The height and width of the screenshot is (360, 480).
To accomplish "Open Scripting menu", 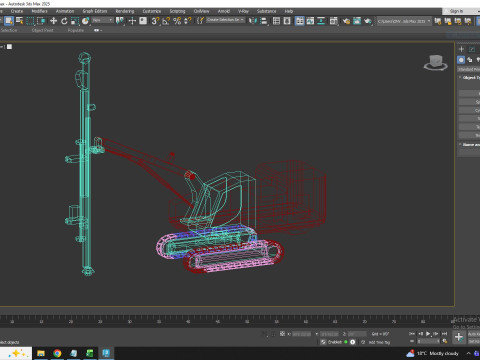I will point(177,11).
